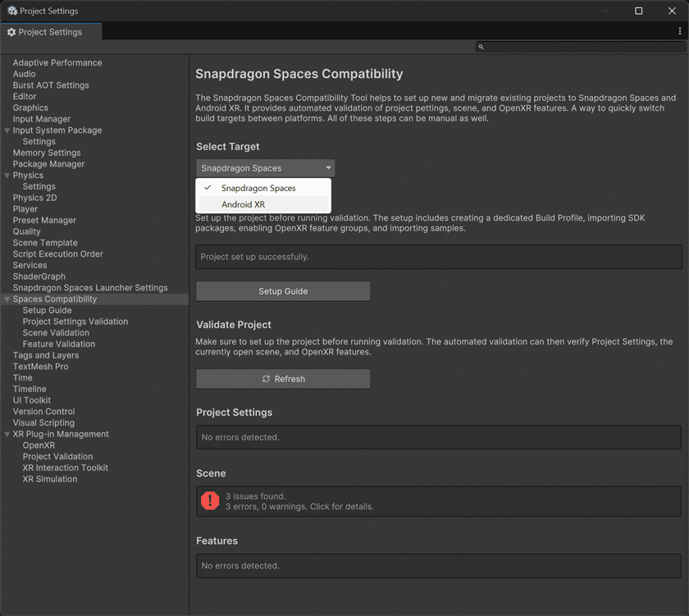Open Feature Validation page
Image resolution: width=689 pixels, height=616 pixels.
[x=59, y=344]
